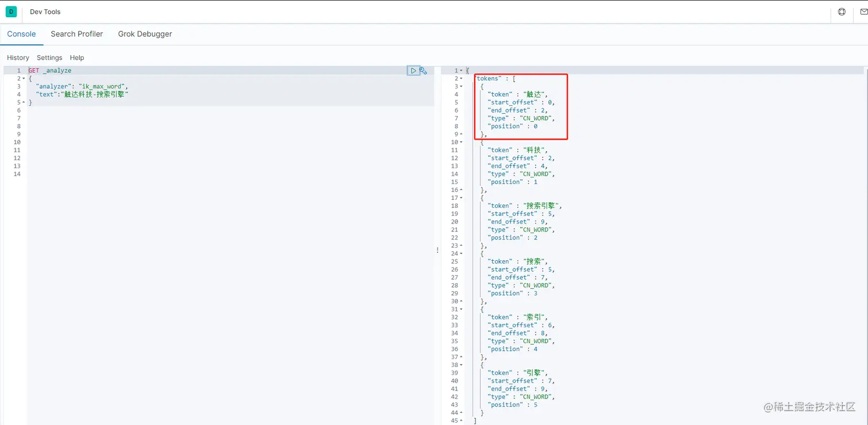Collapse the token object at response line 24
The image size is (868, 425).
tap(461, 254)
